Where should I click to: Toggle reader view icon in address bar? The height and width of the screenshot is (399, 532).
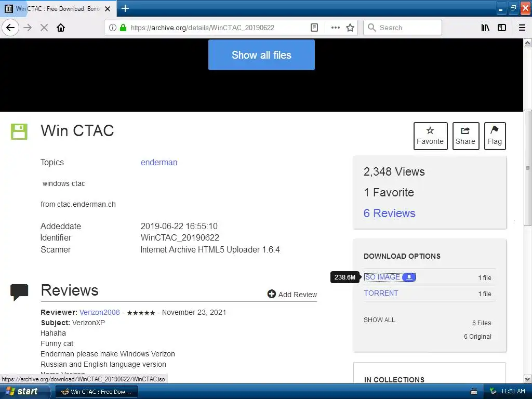click(314, 28)
